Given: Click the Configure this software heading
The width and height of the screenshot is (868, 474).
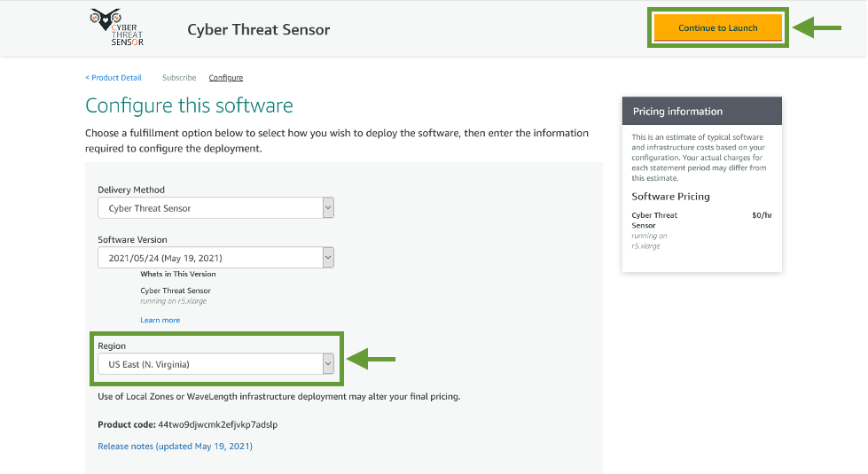Looking at the screenshot, I should click(x=189, y=105).
